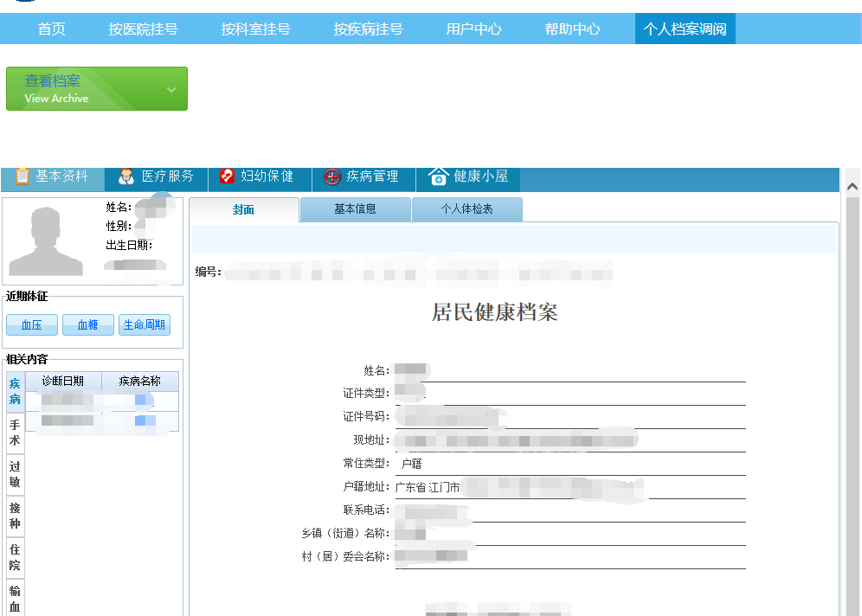Click the 血糖 button
862x616 pixels.
coord(88,325)
